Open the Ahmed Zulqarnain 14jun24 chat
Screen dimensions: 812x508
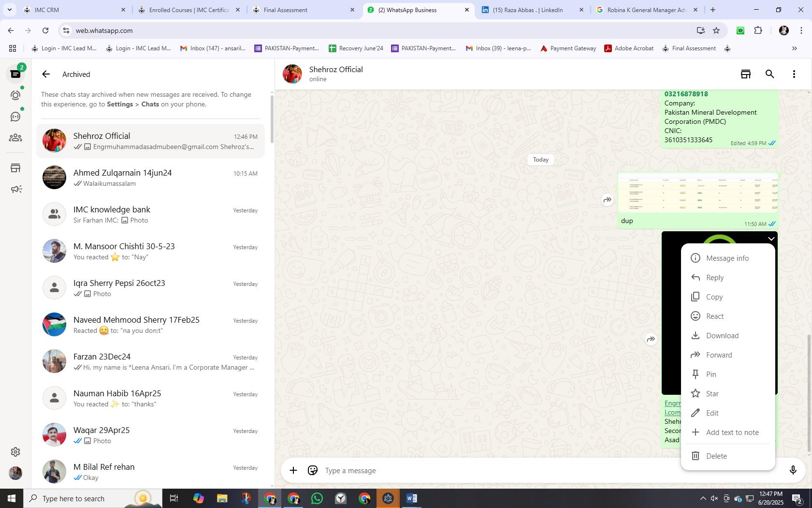tap(150, 178)
